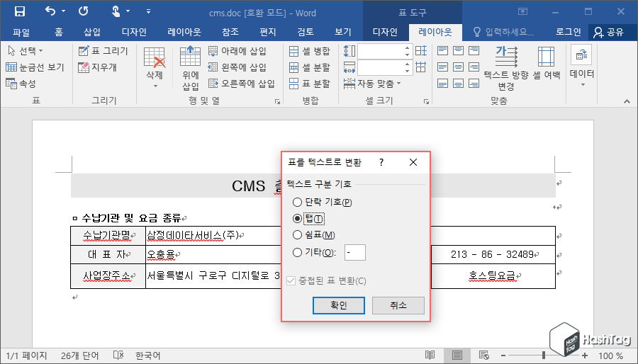This screenshot has width=638, height=364.
Task: Click 텍스트 방향 변경 text direction
Action: (x=506, y=68)
